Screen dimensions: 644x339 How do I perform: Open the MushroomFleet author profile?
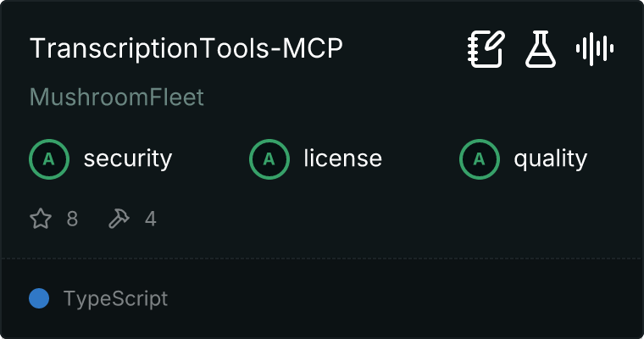117,97
